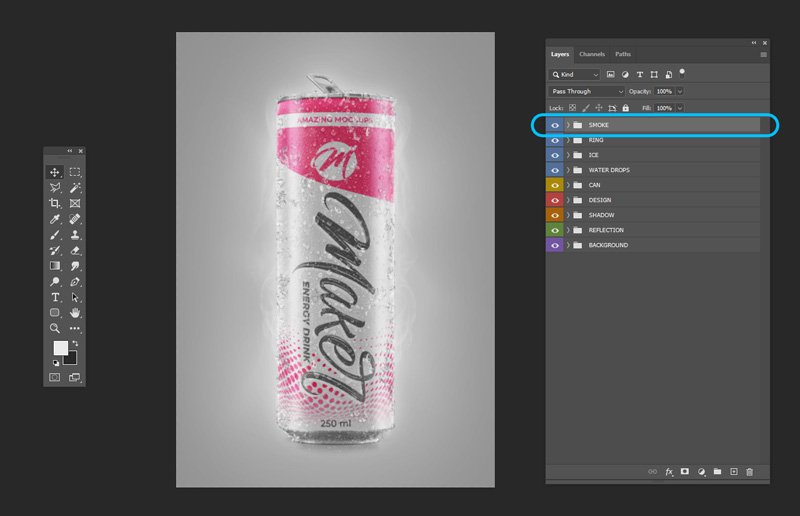The height and width of the screenshot is (516, 800).
Task: Select the Pen tool
Action: point(75,282)
